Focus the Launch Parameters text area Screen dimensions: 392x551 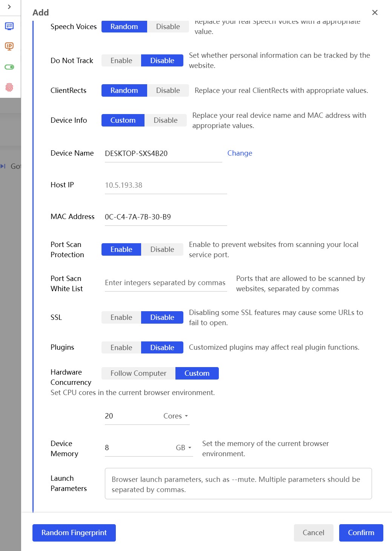coord(238,484)
